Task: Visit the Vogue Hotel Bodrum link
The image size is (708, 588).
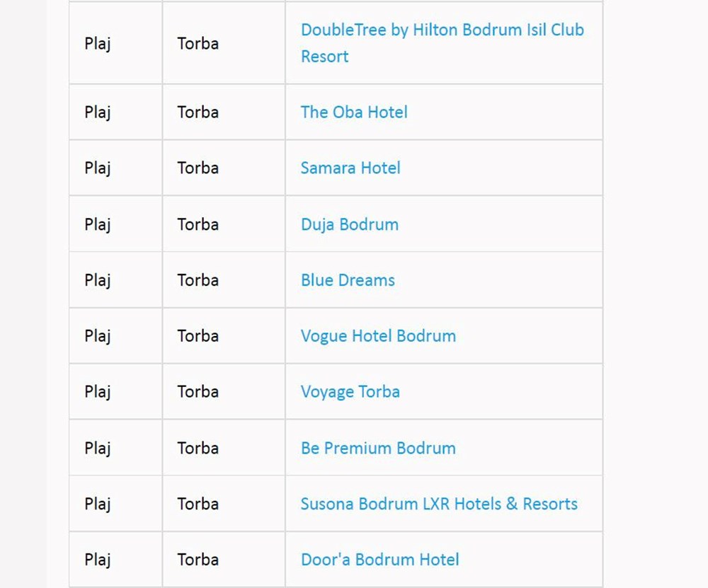Action: coord(378,336)
